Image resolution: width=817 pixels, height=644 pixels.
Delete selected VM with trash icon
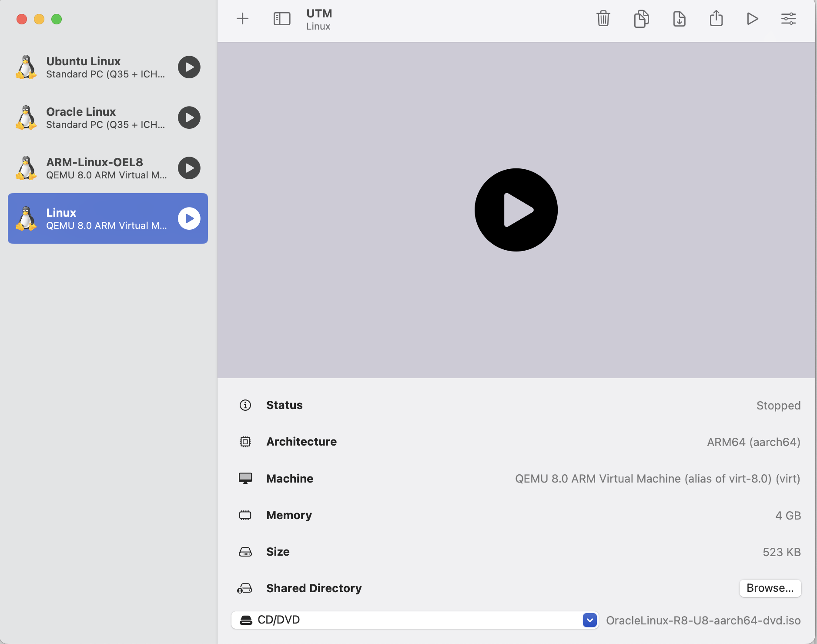pyautogui.click(x=603, y=19)
